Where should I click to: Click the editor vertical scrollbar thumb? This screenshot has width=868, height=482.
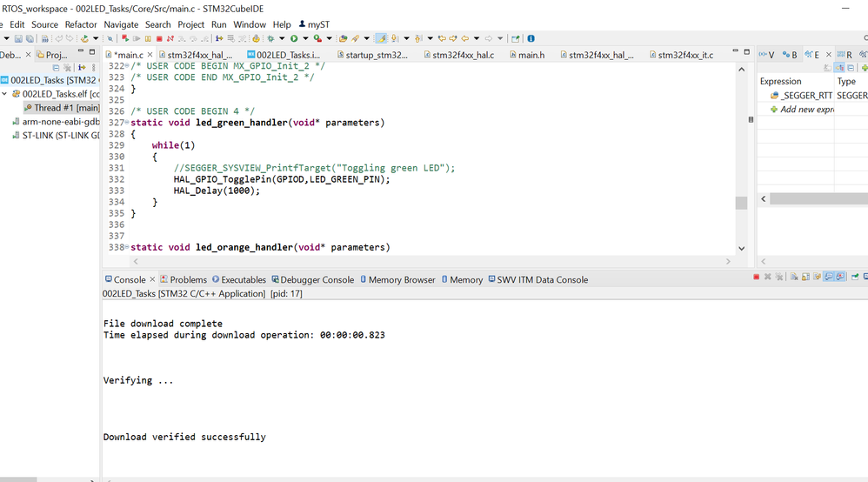tap(741, 203)
